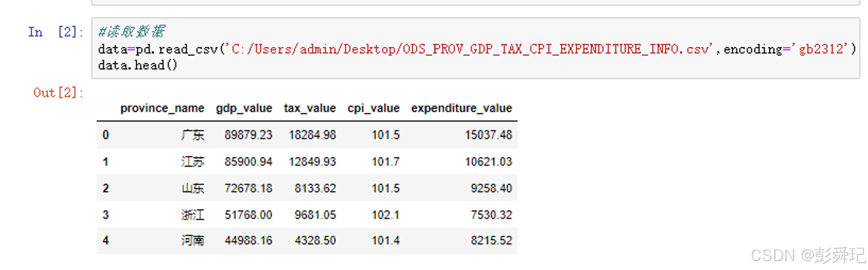Click the code input cell In [2]
The width and height of the screenshot is (868, 270).
(x=476, y=48)
